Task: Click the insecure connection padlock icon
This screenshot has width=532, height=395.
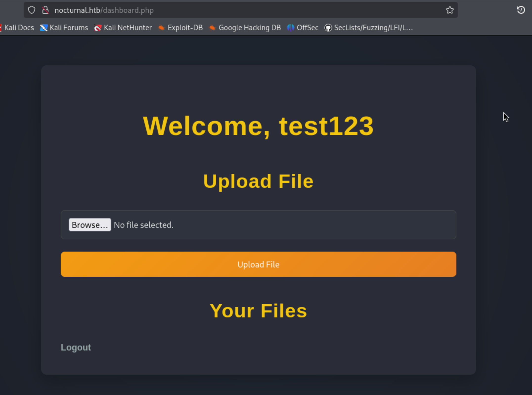Action: (x=45, y=10)
